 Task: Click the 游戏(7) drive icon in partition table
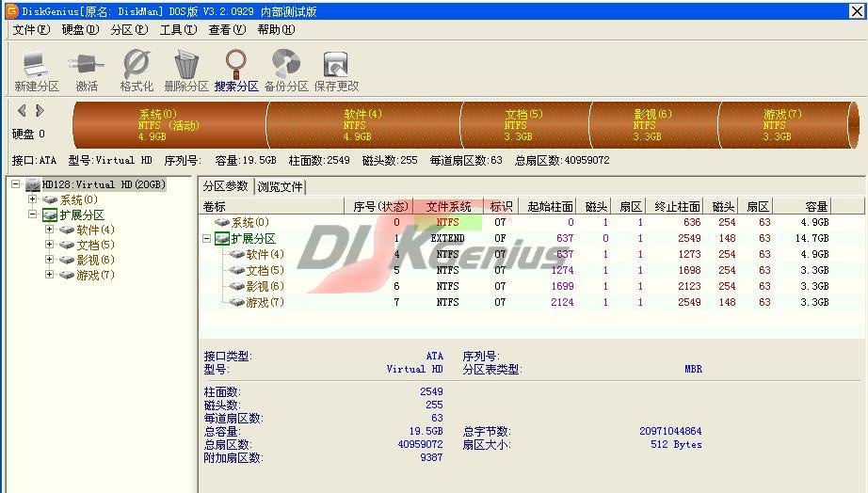[x=237, y=303]
